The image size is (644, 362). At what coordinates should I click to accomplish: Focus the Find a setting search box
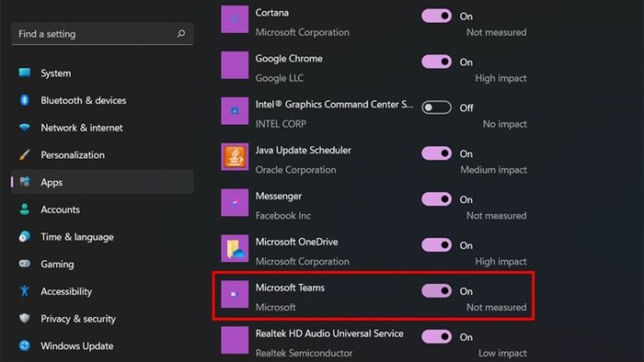(102, 34)
